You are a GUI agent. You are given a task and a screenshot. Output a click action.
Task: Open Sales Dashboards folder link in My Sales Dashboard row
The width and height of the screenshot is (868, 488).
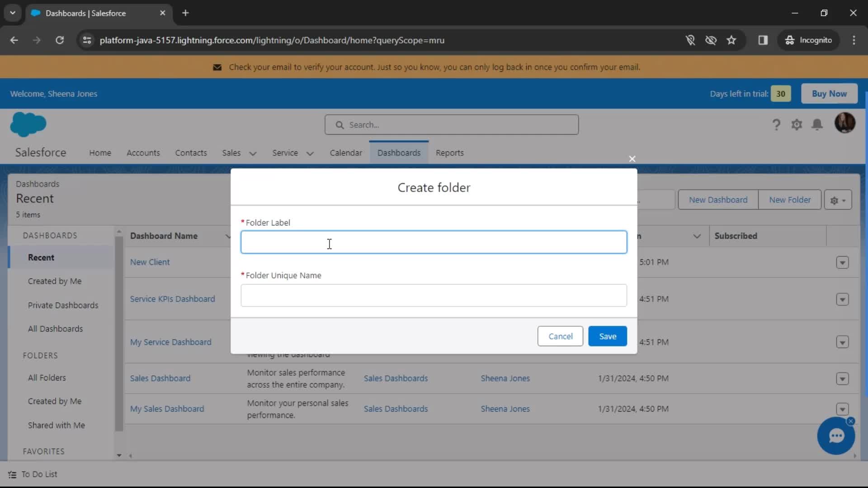396,408
